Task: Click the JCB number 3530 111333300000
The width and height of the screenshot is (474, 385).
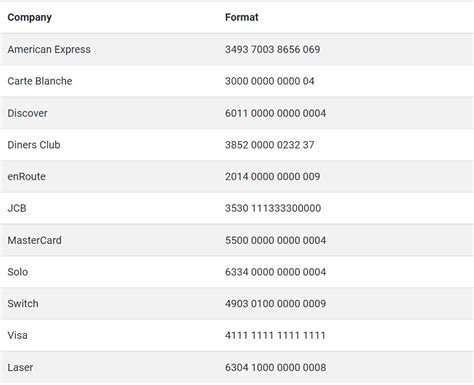Action: [273, 208]
